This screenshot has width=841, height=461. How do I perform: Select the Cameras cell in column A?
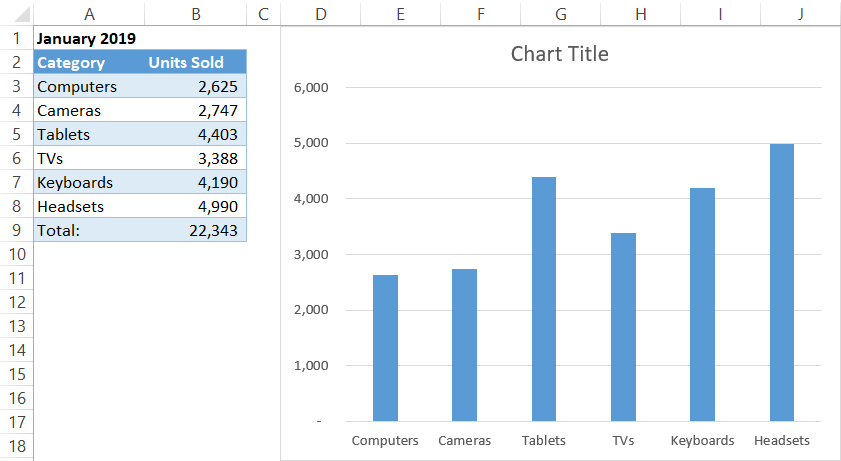(x=89, y=110)
